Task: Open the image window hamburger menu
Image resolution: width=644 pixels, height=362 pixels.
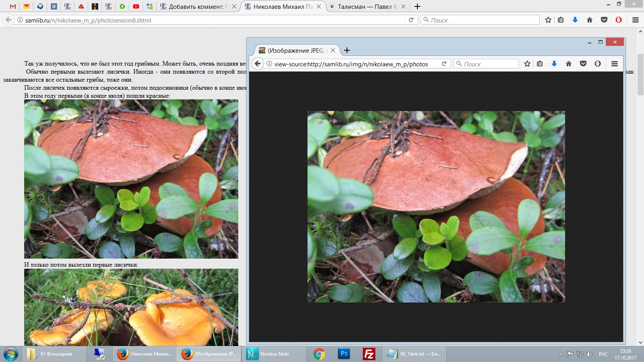Action: [x=615, y=64]
